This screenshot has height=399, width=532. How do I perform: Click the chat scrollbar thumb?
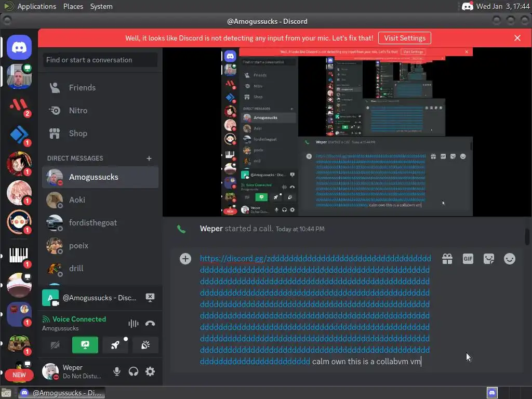pos(527,237)
